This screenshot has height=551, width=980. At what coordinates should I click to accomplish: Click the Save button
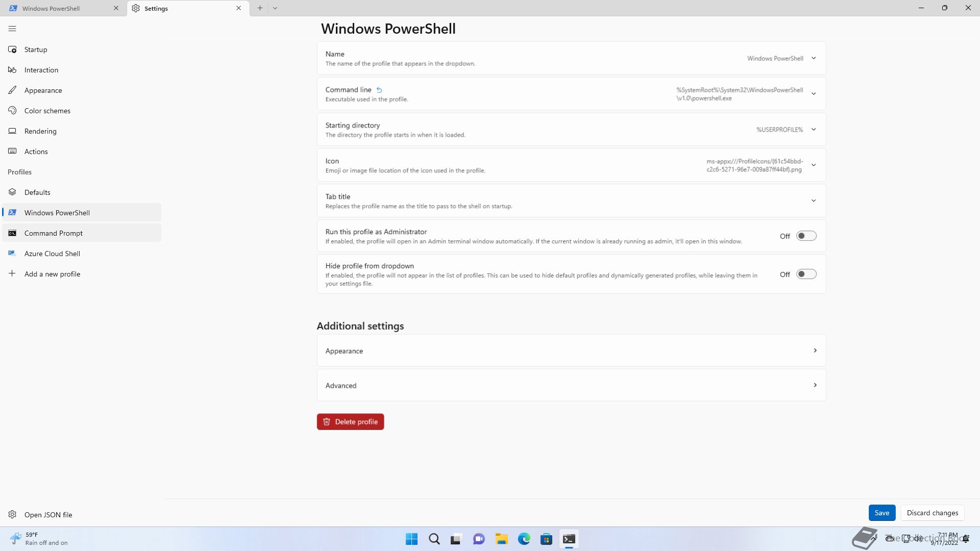(x=882, y=513)
